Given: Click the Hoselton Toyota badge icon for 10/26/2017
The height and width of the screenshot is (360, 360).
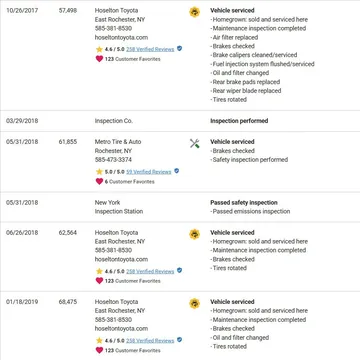Looking at the screenshot, I should coord(195,12).
